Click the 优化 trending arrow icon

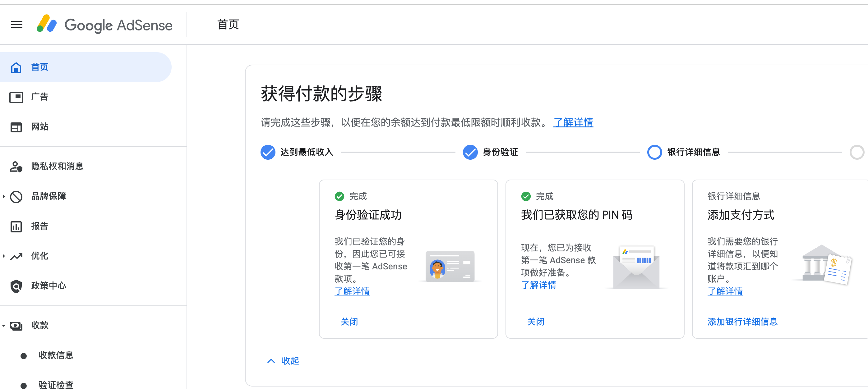point(16,256)
